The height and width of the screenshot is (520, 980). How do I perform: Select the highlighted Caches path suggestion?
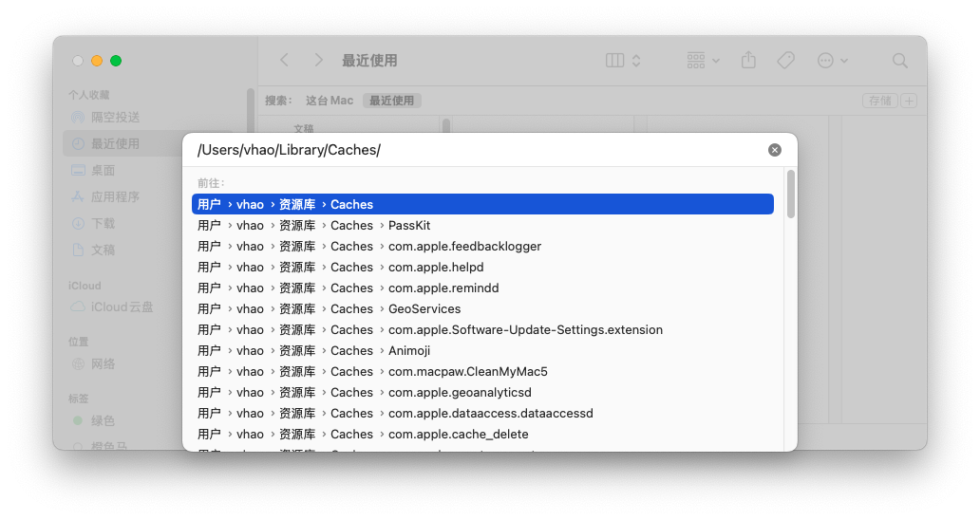pyautogui.click(x=482, y=205)
